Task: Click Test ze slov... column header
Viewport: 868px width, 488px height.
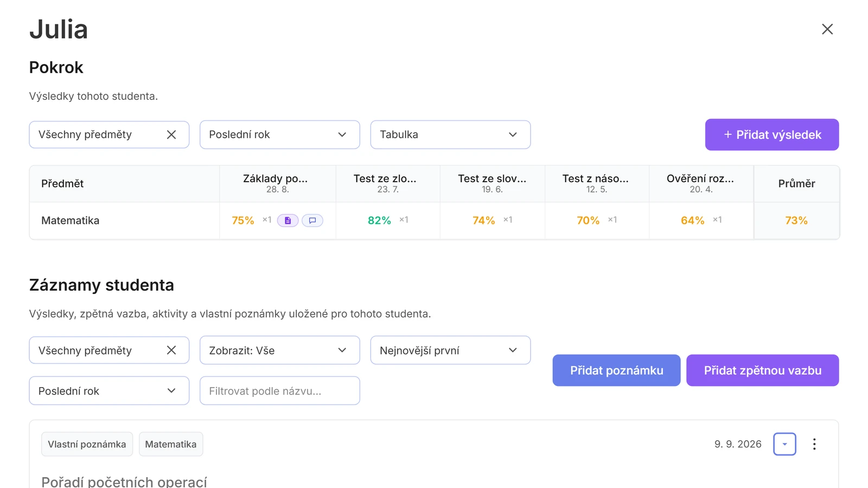Action: (x=492, y=183)
